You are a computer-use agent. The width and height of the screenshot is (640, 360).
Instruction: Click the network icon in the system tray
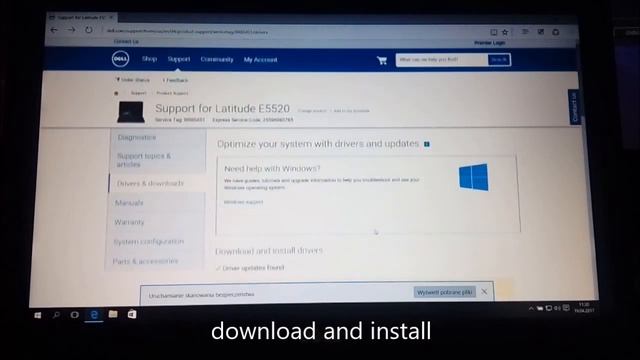tap(549, 308)
